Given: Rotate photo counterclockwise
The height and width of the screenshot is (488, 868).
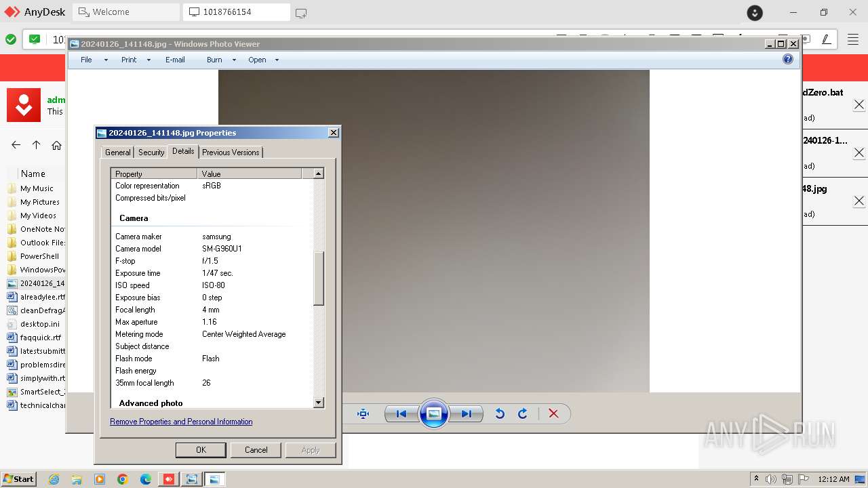Looking at the screenshot, I should pyautogui.click(x=500, y=413).
